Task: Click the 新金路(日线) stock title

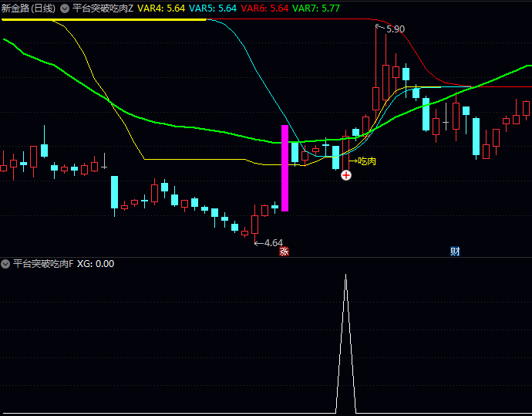Action: click(x=29, y=8)
